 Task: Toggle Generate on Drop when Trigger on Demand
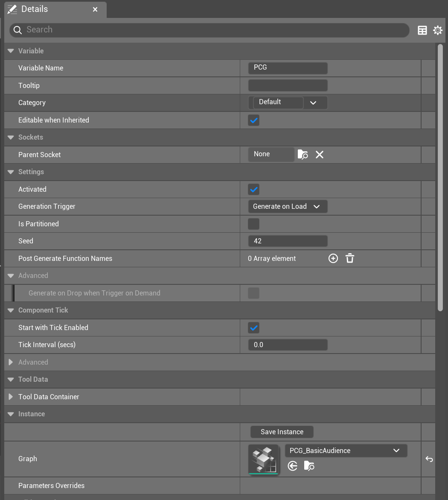tap(253, 293)
